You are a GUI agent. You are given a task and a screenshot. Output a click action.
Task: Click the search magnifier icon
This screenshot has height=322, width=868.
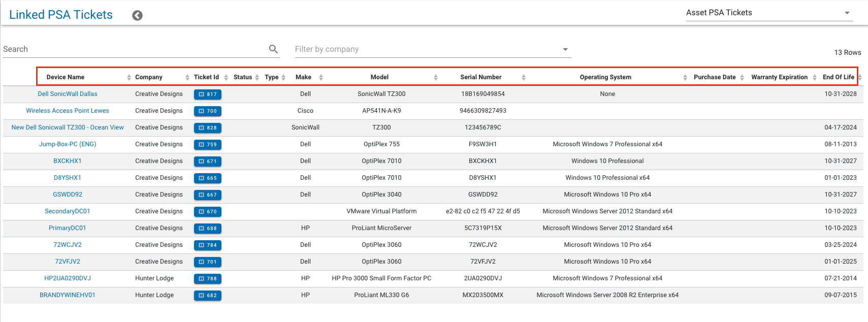pyautogui.click(x=273, y=49)
